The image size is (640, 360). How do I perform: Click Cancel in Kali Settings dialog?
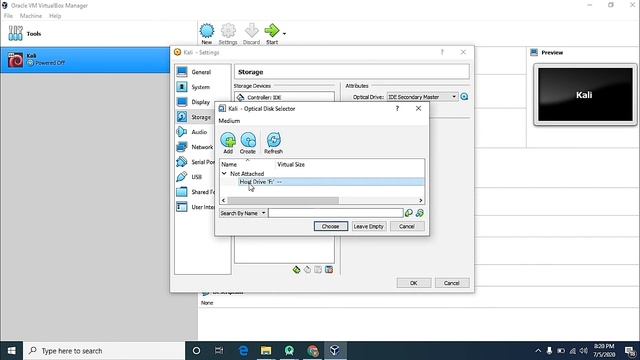click(452, 283)
